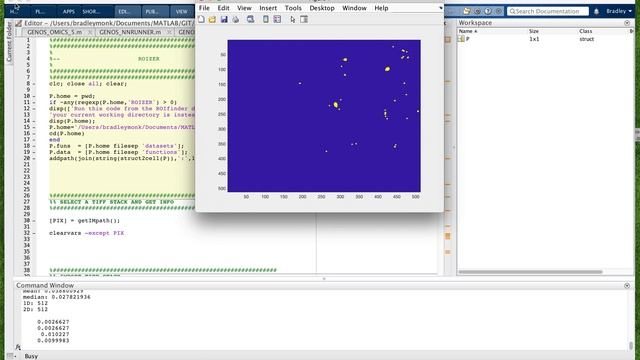Close the GENOS_OMICS_S.m editor tab
The image size is (640, 360).
click(90, 32)
